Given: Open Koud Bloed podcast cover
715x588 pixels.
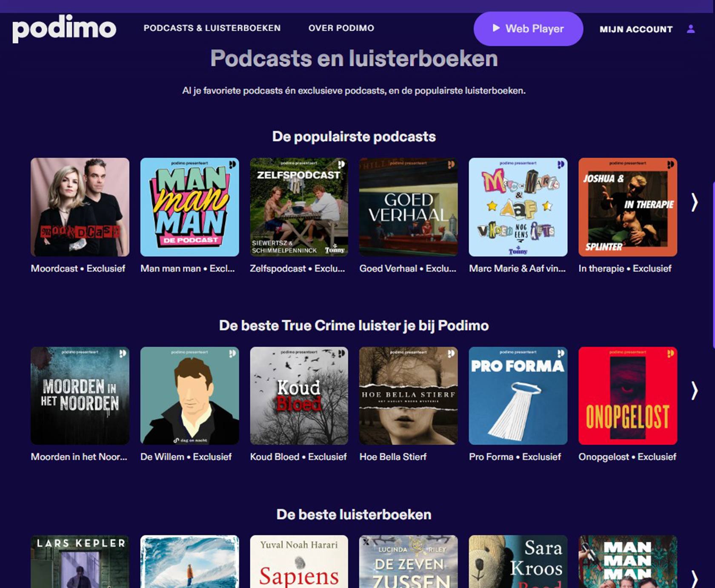Looking at the screenshot, I should 299,396.
